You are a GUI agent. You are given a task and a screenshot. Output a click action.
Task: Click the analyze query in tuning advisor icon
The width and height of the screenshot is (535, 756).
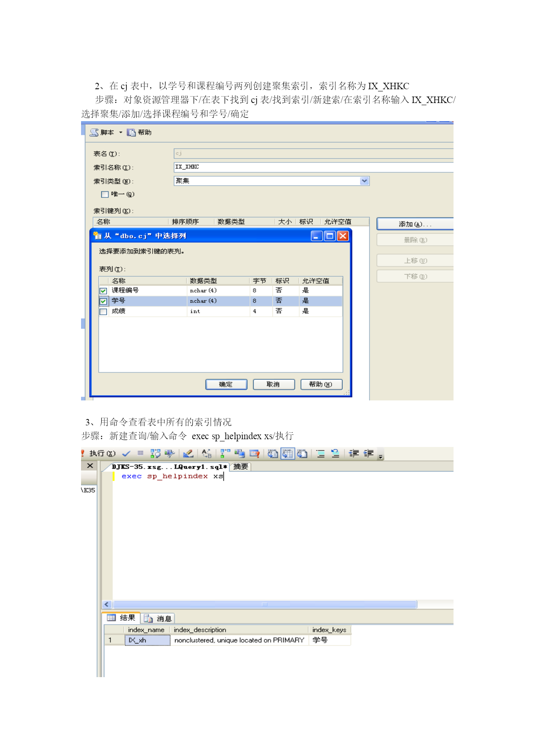click(x=169, y=453)
